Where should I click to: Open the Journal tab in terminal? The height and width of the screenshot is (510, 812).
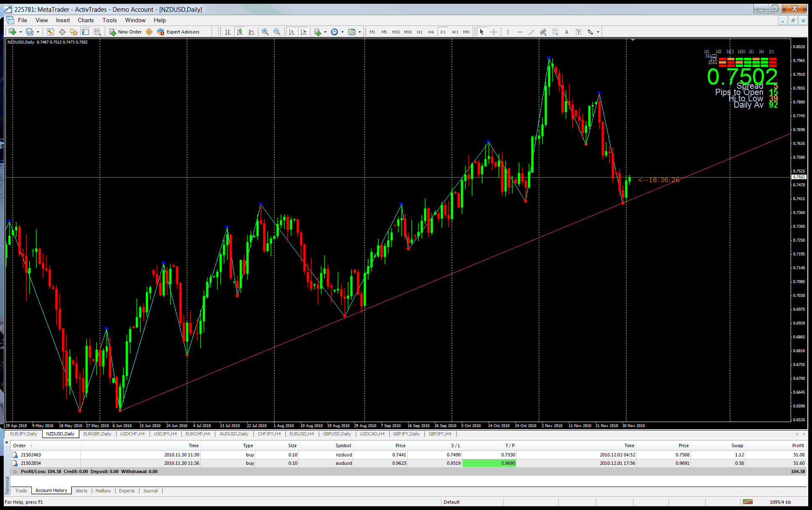pos(150,491)
